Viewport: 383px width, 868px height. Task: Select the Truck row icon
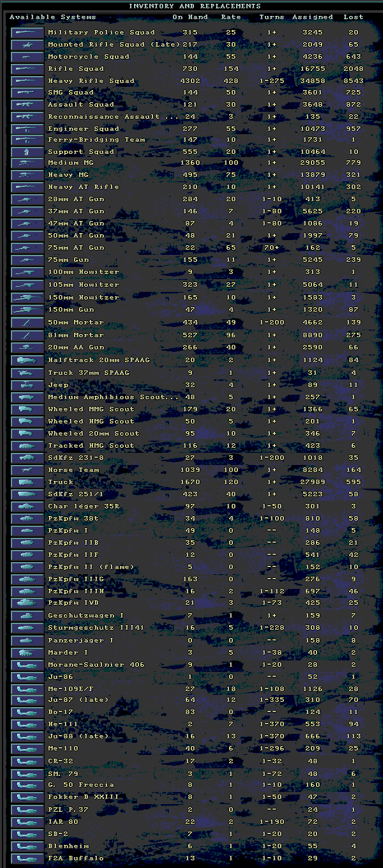point(27,482)
